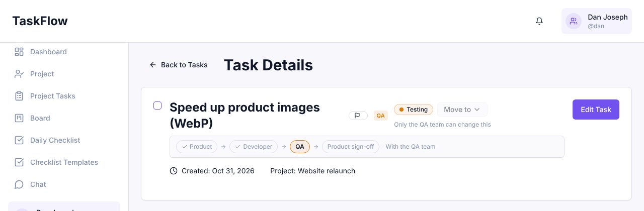The height and width of the screenshot is (211, 644).
Task: Click the Project Tasks clipboard icon
Action: (x=19, y=96)
